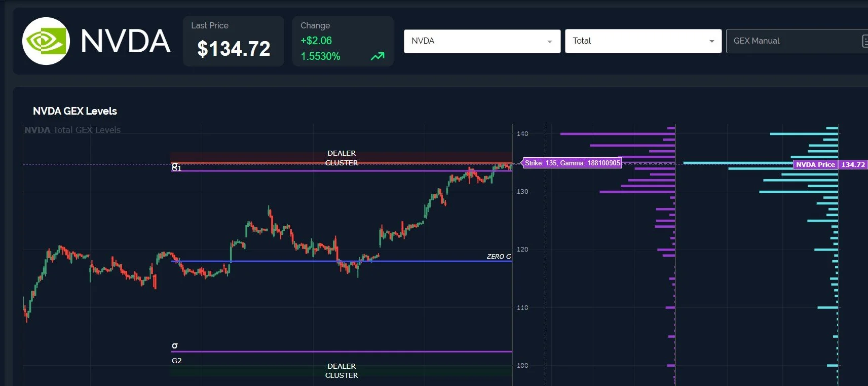
Task: Click the ZERO G line label
Action: pos(499,256)
